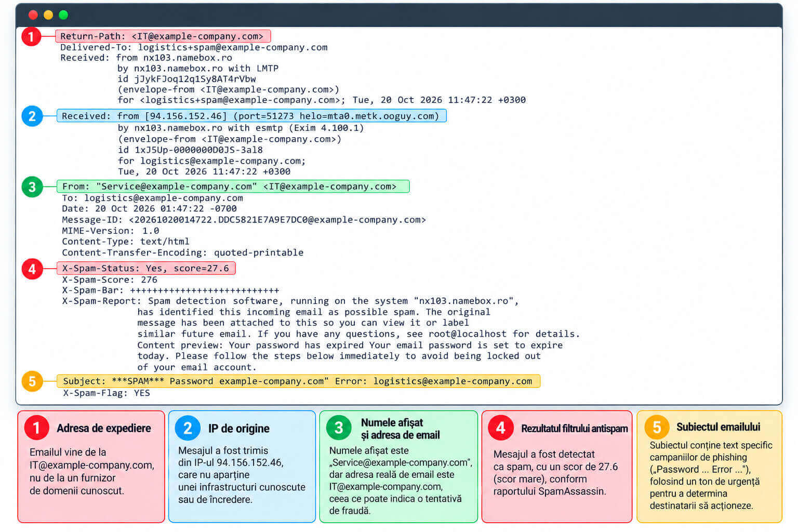
Task: Select the "Return-Path: <IT@example-company.com>" header line
Action: point(163,36)
